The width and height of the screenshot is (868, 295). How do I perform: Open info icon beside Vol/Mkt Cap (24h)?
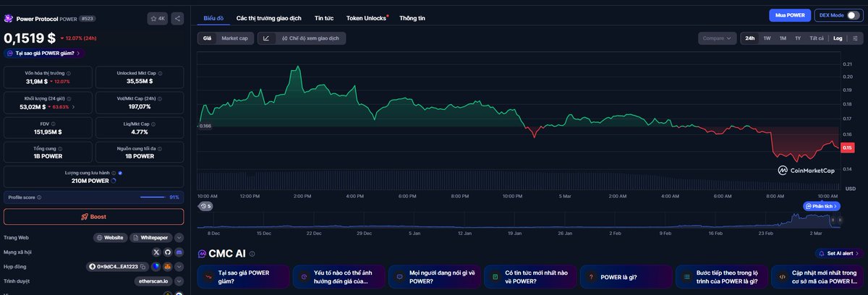tap(161, 98)
